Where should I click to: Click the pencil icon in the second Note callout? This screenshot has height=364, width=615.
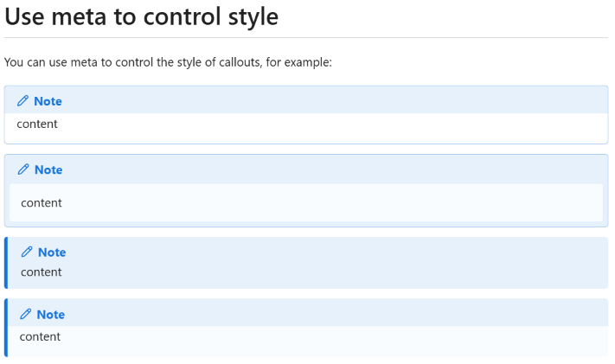tap(23, 169)
